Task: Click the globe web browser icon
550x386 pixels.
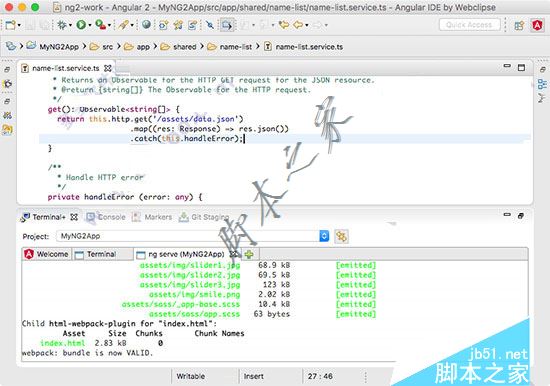Action: (x=146, y=25)
